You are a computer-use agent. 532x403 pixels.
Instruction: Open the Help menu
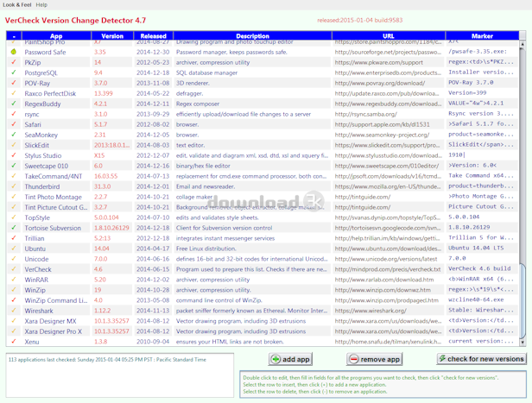point(41,4)
